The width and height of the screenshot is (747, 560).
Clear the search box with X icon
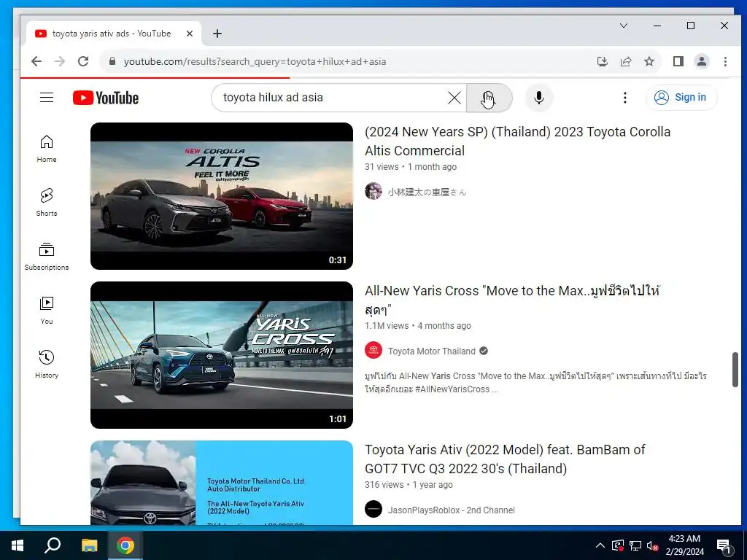tap(454, 98)
